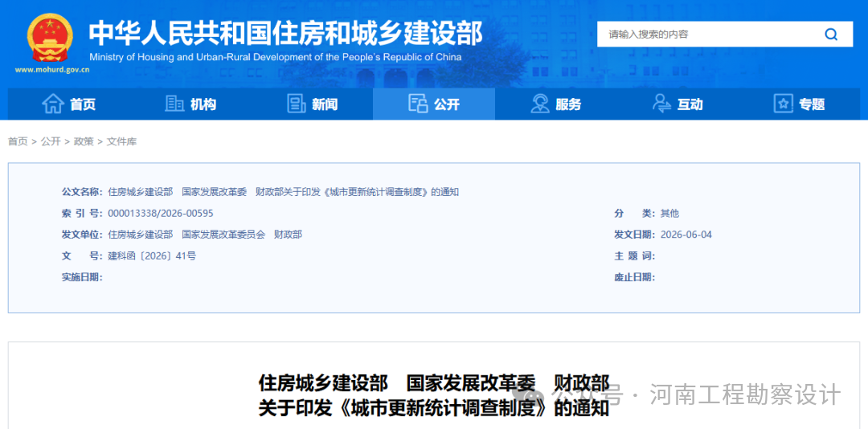Click the 发文单位 value with 国家发展改革委员会
The image size is (868, 429).
pos(205,235)
